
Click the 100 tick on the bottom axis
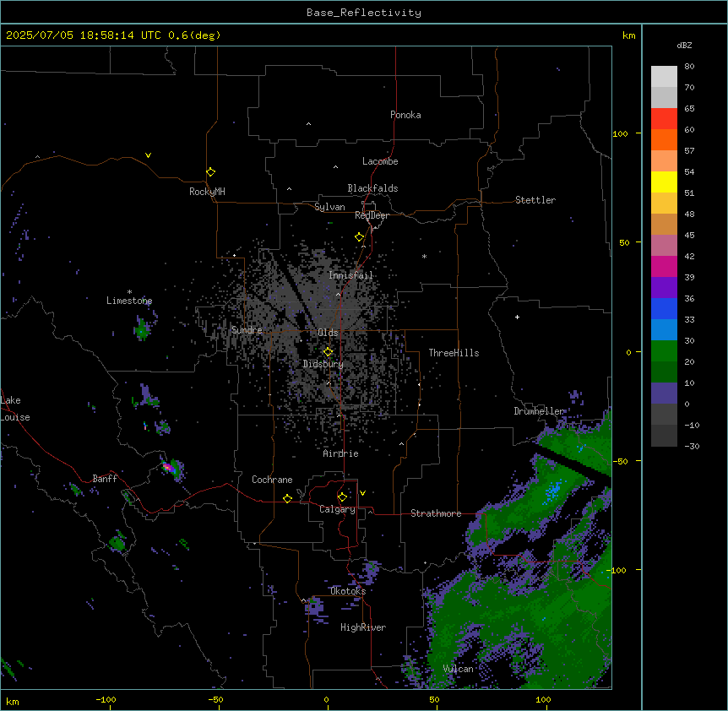(543, 699)
